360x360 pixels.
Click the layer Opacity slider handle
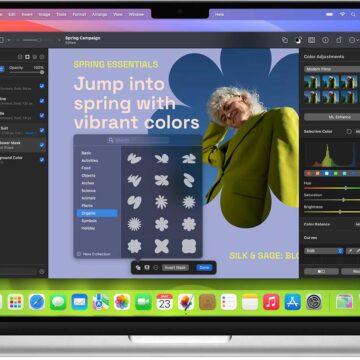pos(42,72)
